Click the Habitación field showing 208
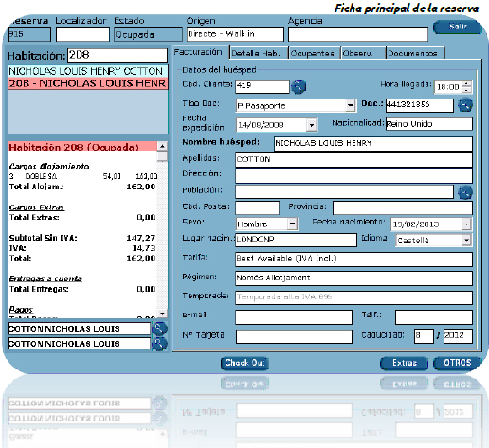Image resolution: width=489 pixels, height=448 pixels. (x=118, y=55)
